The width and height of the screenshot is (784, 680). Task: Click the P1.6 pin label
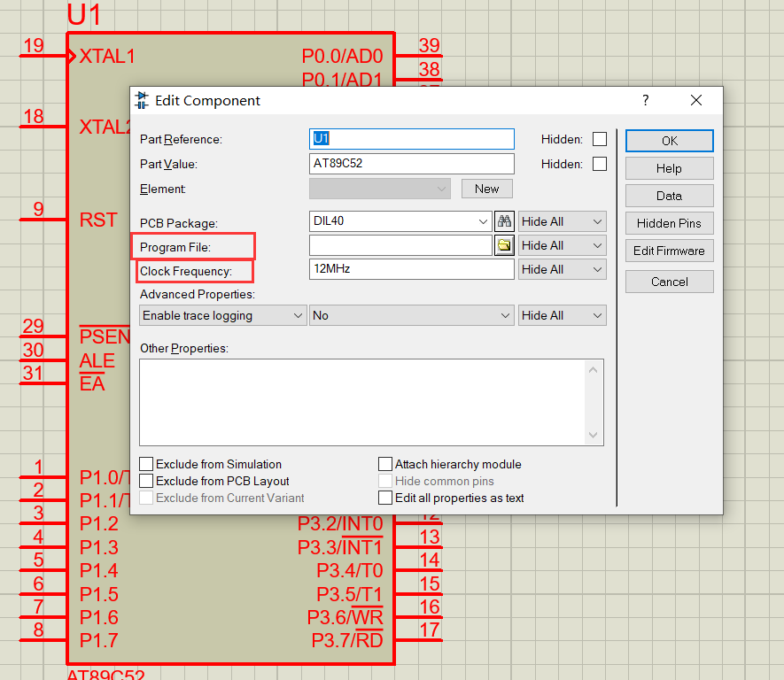coord(99,617)
